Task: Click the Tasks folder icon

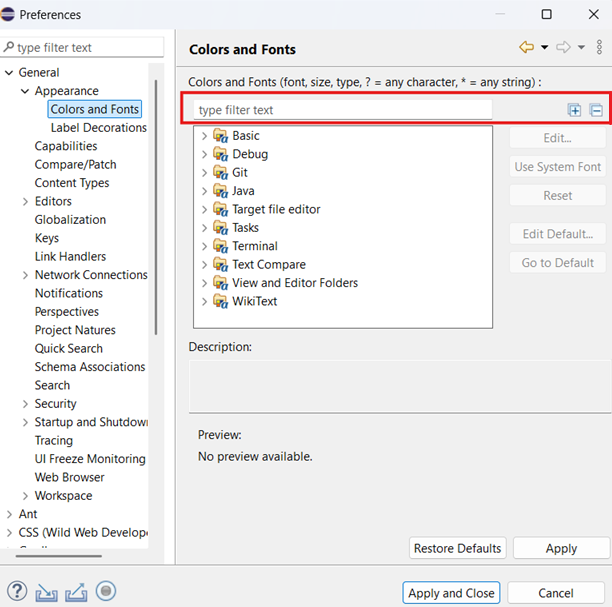Action: [221, 227]
